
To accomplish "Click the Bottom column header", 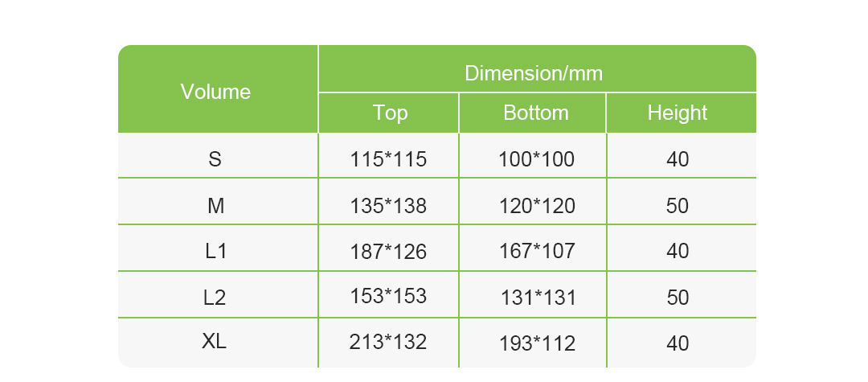I will pos(536,113).
